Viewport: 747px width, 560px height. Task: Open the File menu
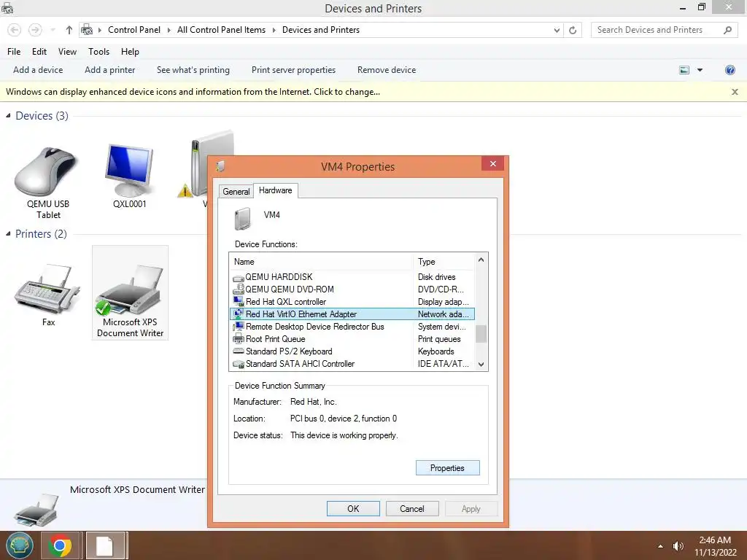point(14,52)
